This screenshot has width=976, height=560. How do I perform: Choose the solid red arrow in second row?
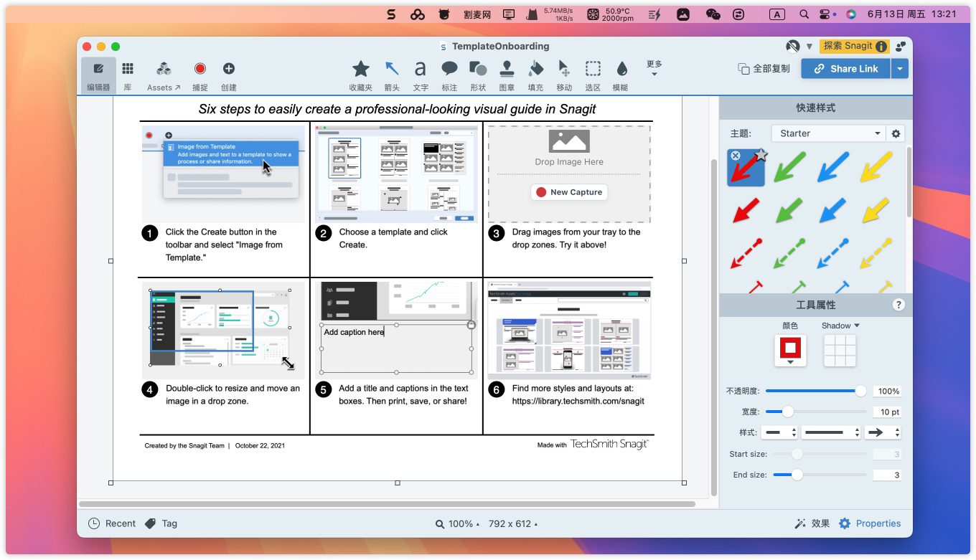pyautogui.click(x=746, y=211)
